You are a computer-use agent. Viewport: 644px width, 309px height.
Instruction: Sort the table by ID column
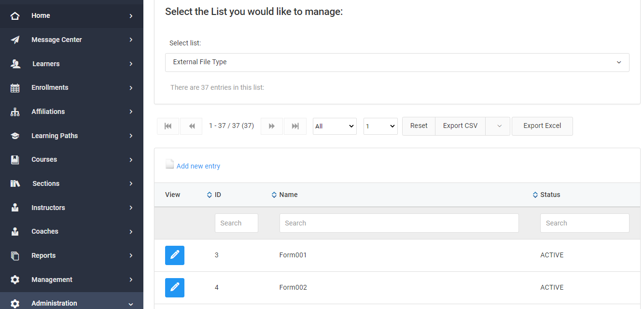[x=214, y=195]
